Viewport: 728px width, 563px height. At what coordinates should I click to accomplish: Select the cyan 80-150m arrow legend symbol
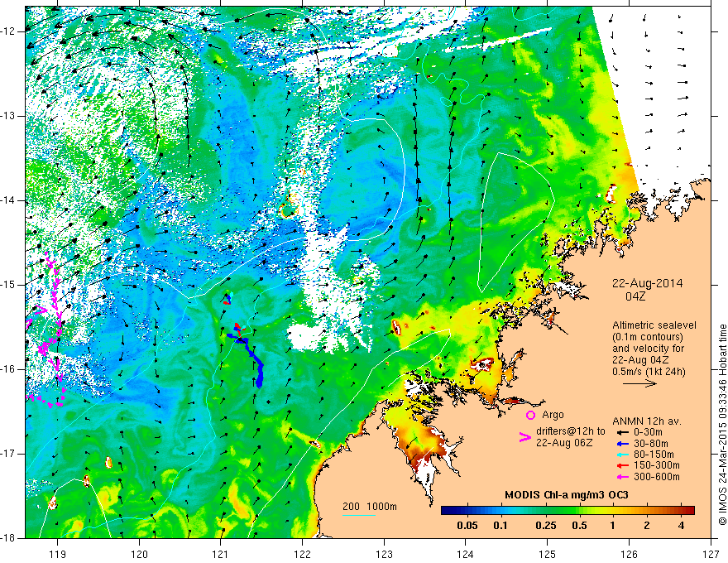(622, 455)
